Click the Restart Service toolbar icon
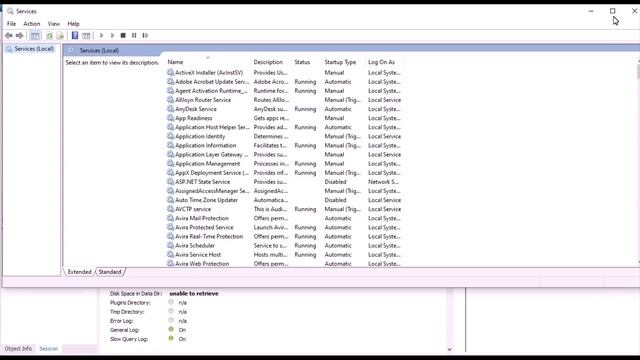640x360 pixels. point(145,36)
